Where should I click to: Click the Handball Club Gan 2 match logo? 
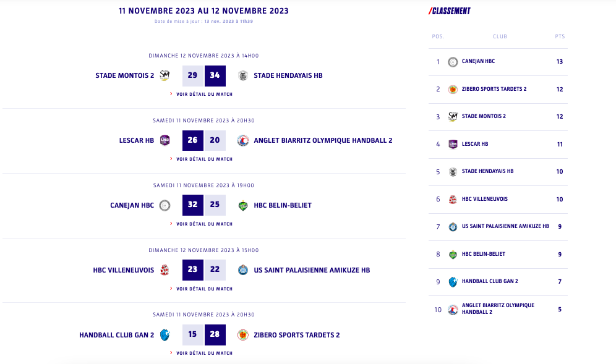coord(165,335)
